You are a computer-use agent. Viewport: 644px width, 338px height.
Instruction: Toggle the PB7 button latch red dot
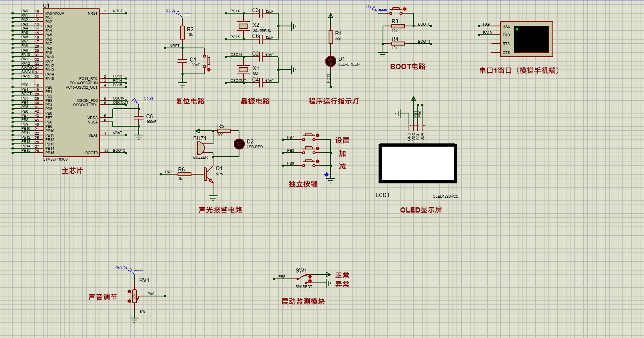tap(317, 135)
